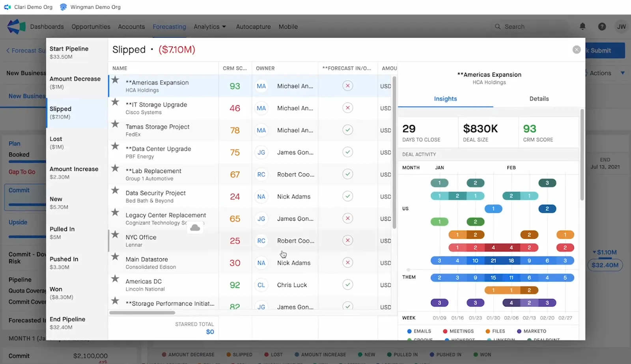631x364 pixels.
Task: Open the notifications bell
Action: coord(582,26)
